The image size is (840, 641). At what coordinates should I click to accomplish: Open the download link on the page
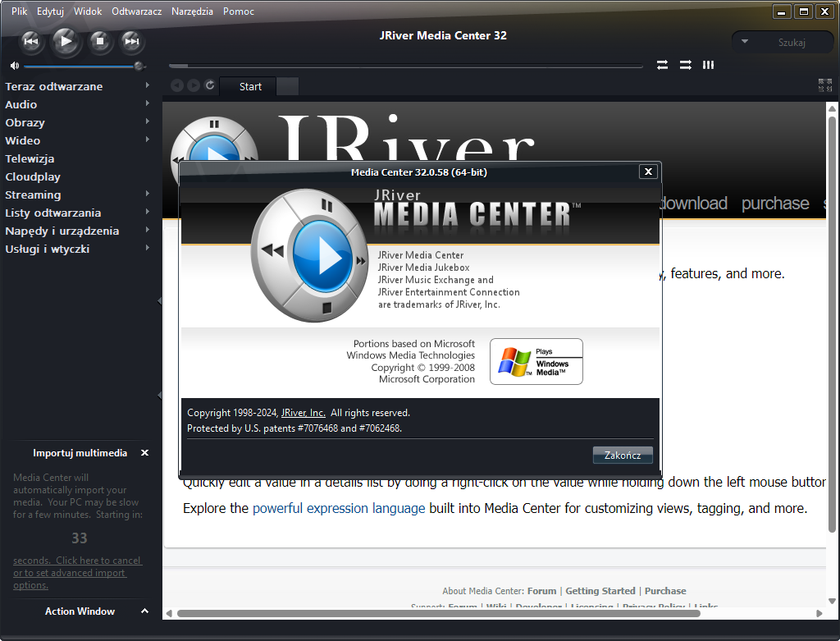694,203
